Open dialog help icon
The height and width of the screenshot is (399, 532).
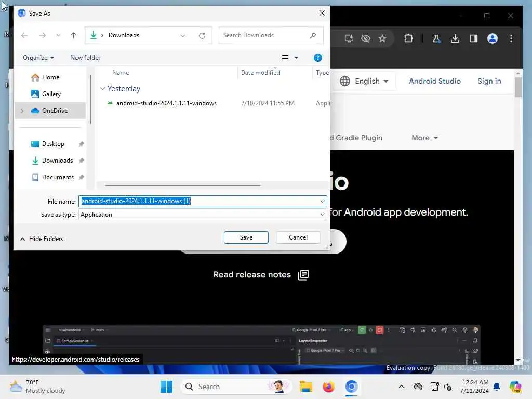pyautogui.click(x=317, y=58)
